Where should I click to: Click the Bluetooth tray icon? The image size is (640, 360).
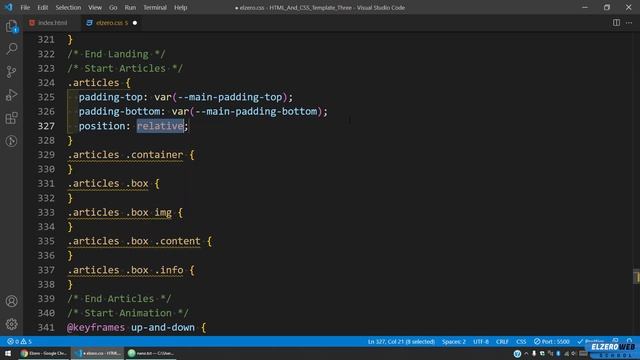tap(558, 353)
